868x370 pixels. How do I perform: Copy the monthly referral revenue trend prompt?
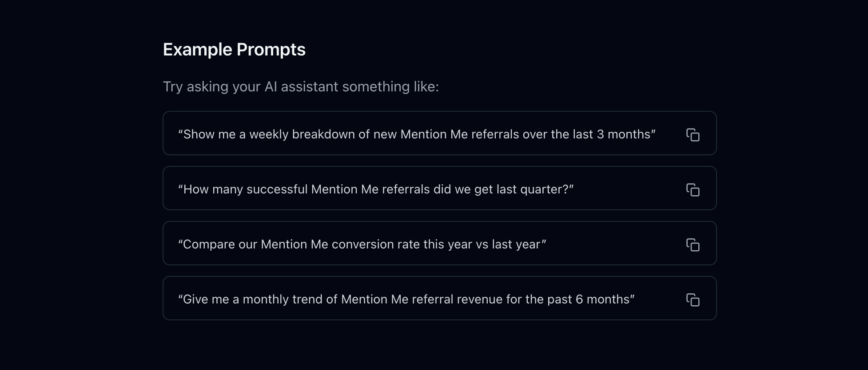[693, 300]
